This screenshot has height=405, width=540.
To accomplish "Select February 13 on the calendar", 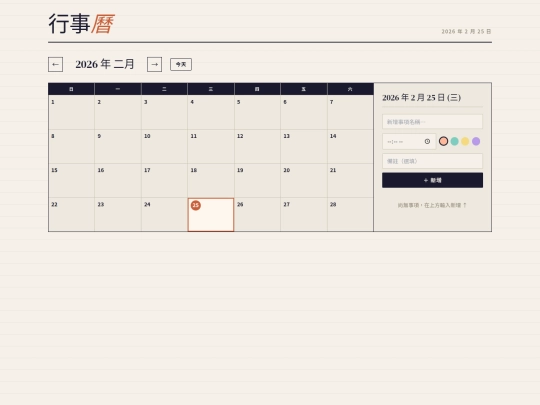I will click(x=304, y=146).
